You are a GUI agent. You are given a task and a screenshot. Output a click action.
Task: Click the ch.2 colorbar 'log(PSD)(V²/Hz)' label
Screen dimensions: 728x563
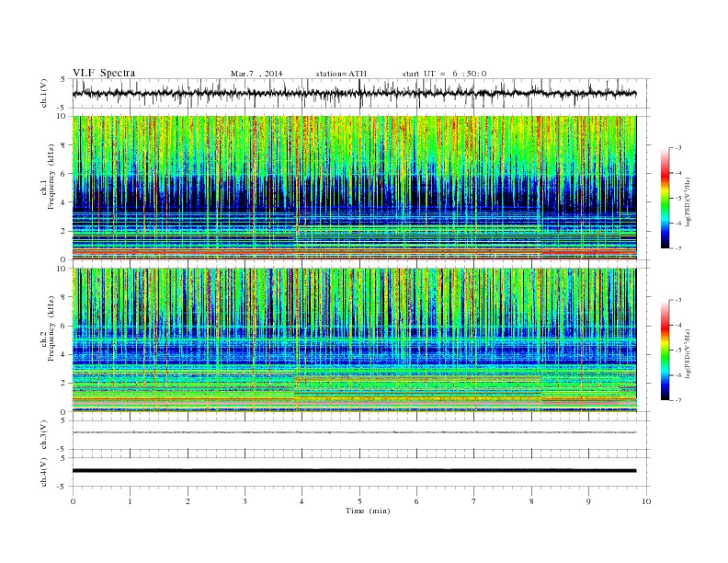coord(688,353)
